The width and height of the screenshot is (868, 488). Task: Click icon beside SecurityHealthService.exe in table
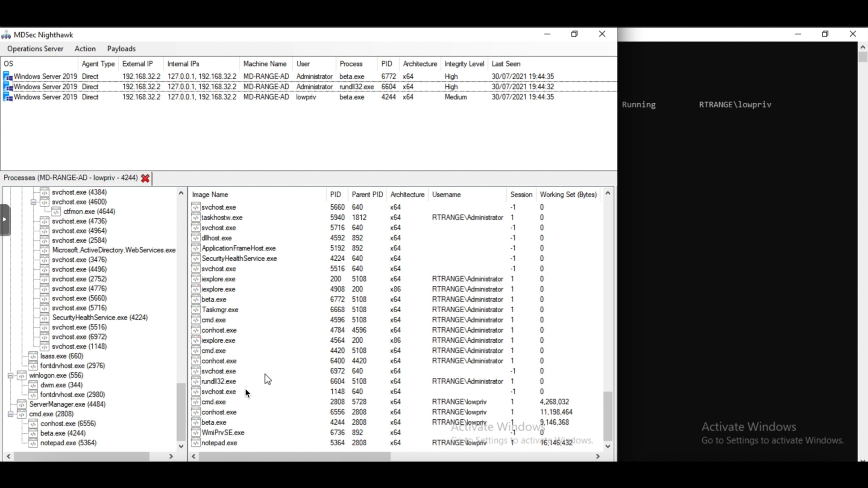[196, 258]
